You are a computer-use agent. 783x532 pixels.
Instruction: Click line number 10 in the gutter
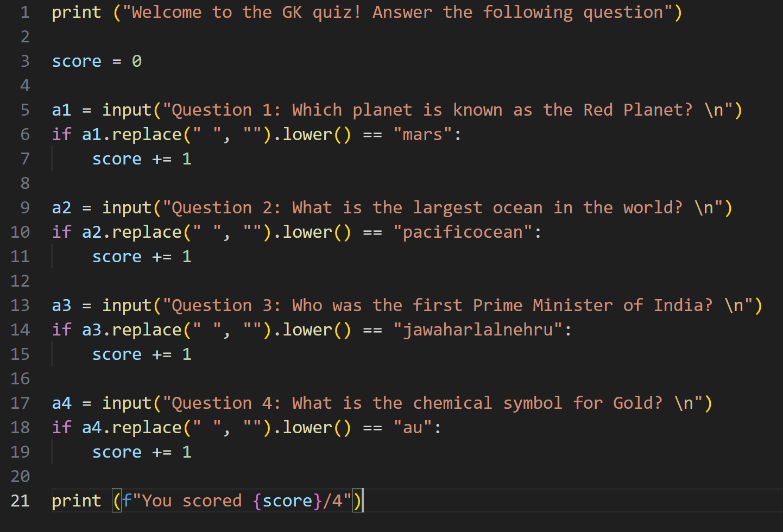20,232
